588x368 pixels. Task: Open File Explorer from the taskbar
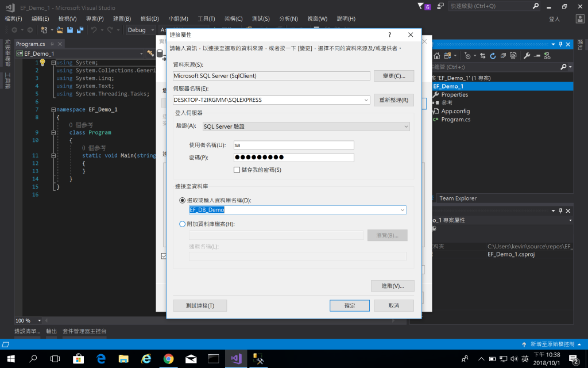(123, 359)
